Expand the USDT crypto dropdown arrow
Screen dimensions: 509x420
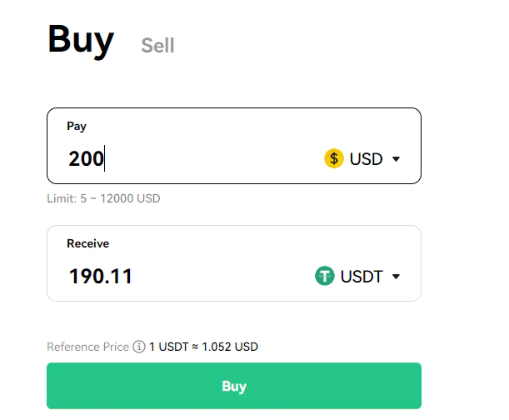pos(396,277)
